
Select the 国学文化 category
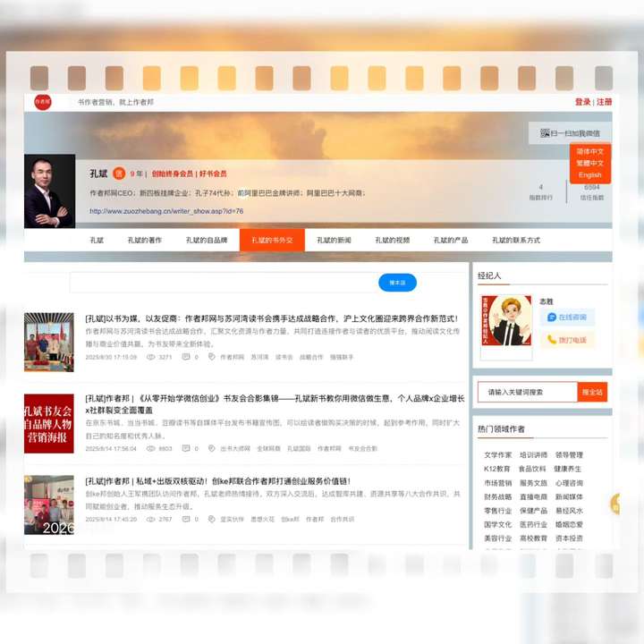pyautogui.click(x=498, y=524)
